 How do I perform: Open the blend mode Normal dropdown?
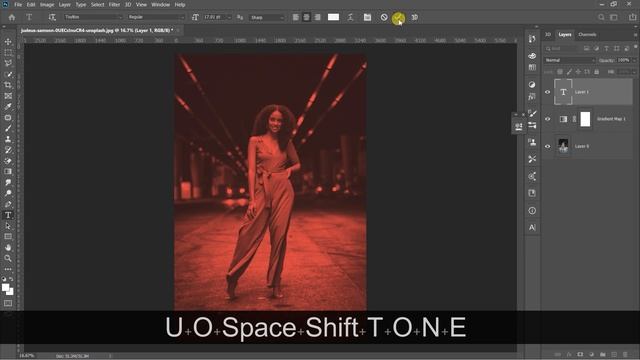pos(570,60)
